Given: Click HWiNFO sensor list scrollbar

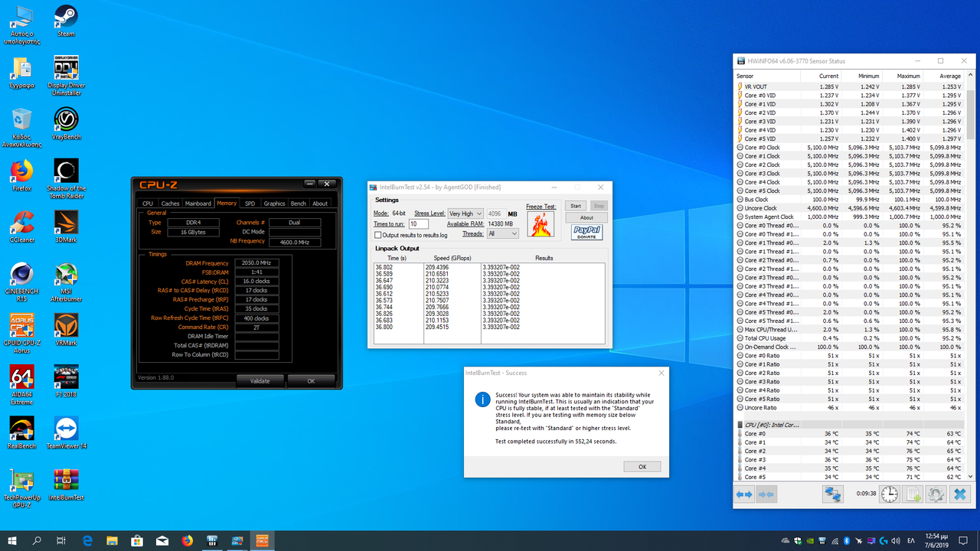Looking at the screenshot, I should click(971, 115).
